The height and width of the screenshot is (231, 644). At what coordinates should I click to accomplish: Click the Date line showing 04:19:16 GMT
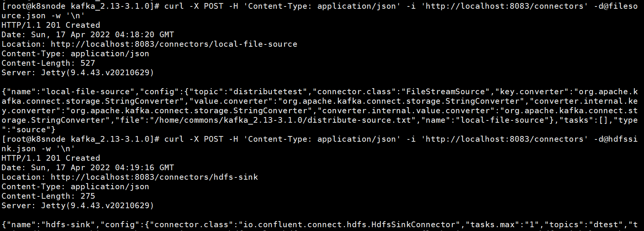88,168
